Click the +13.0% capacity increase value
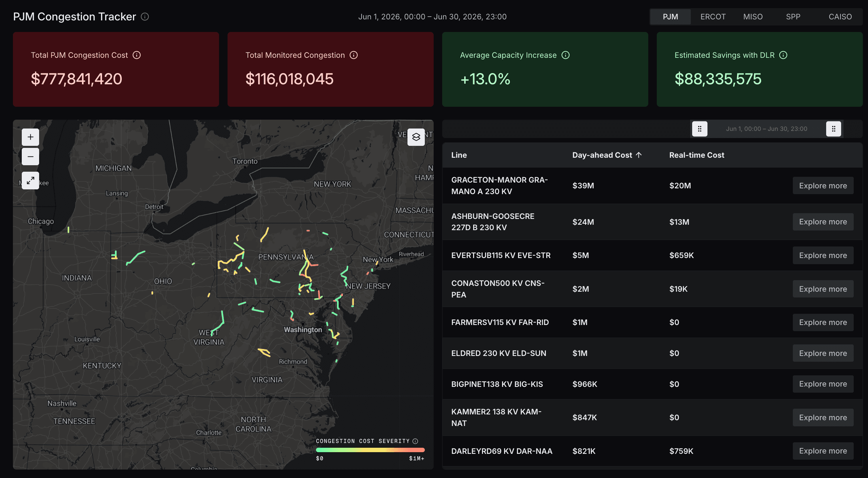868x478 pixels. [x=485, y=79]
